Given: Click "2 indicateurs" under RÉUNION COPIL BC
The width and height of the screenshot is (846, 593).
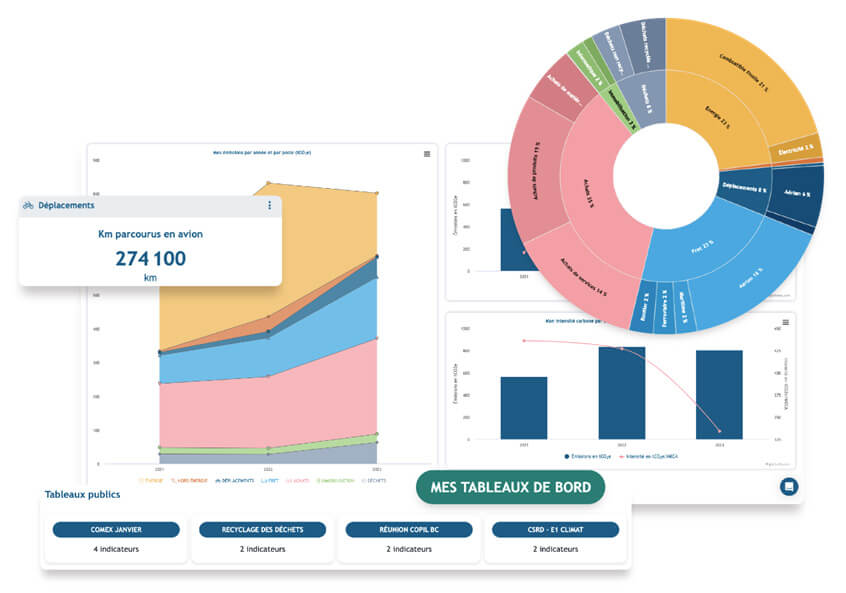Looking at the screenshot, I should [409, 549].
